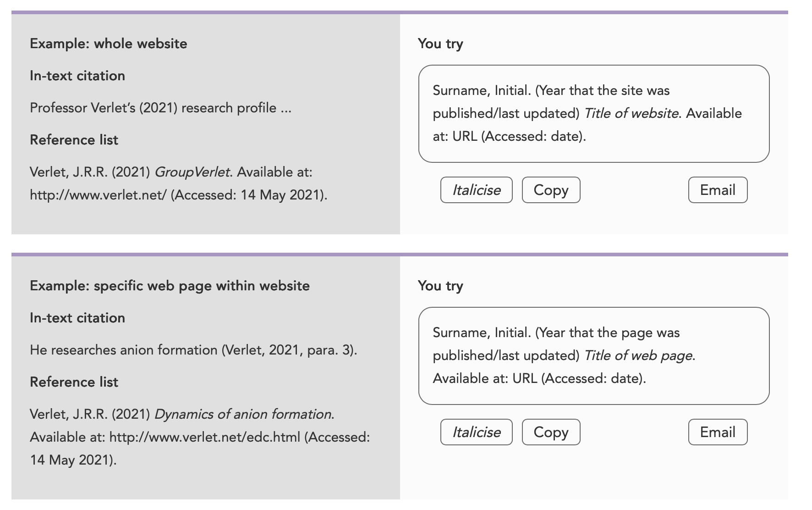812x510 pixels.
Task: Click the 'Reference list' label under whole website
Action: click(74, 140)
